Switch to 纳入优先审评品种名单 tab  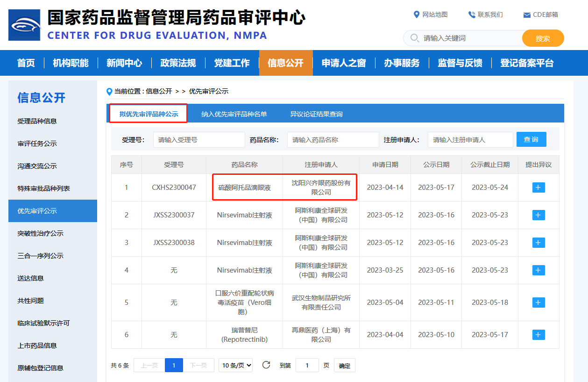(234, 114)
